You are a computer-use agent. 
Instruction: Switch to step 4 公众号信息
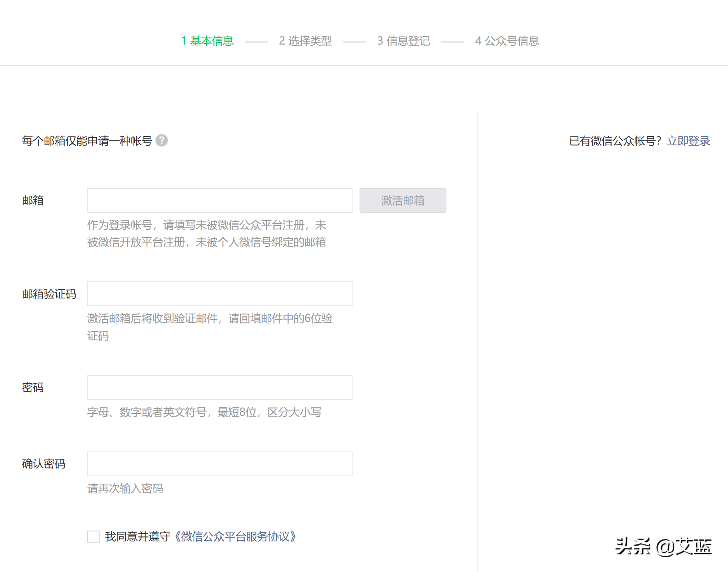pyautogui.click(x=507, y=41)
